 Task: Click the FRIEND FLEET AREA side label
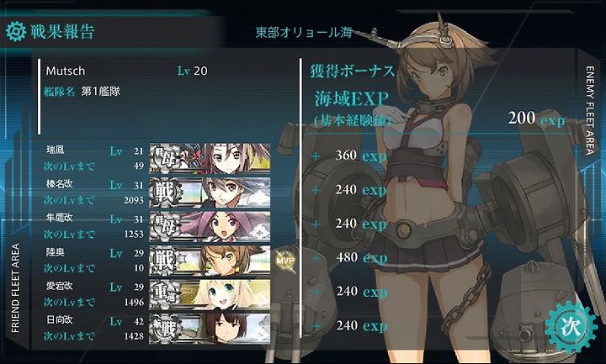coord(15,288)
